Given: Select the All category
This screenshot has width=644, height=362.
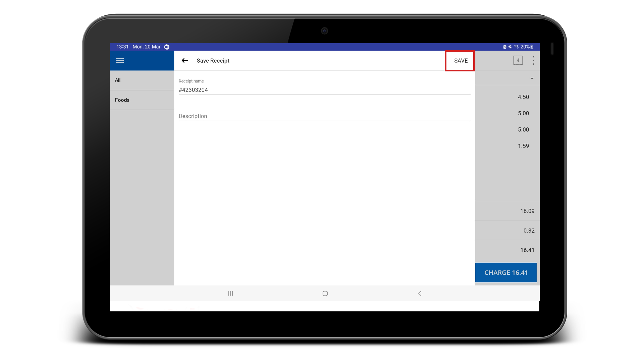Looking at the screenshot, I should coord(142,80).
